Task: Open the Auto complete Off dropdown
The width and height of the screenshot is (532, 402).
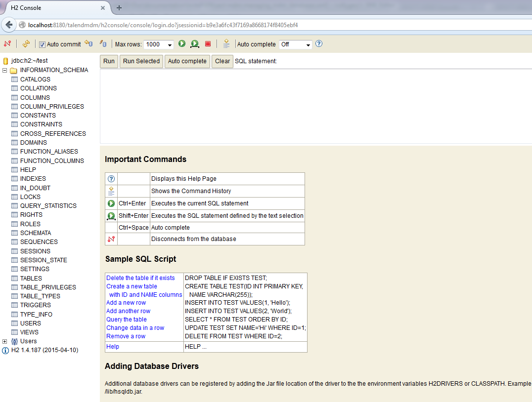Action: pos(295,44)
